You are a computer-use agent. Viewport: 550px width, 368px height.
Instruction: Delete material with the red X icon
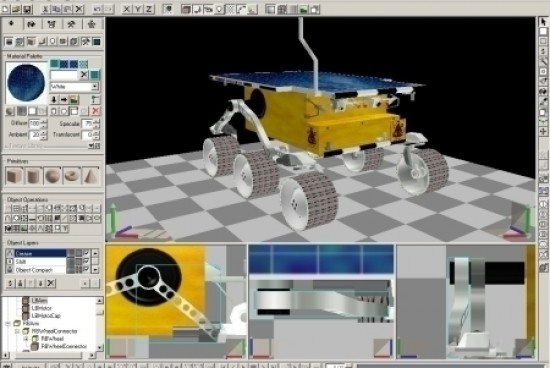click(x=95, y=111)
